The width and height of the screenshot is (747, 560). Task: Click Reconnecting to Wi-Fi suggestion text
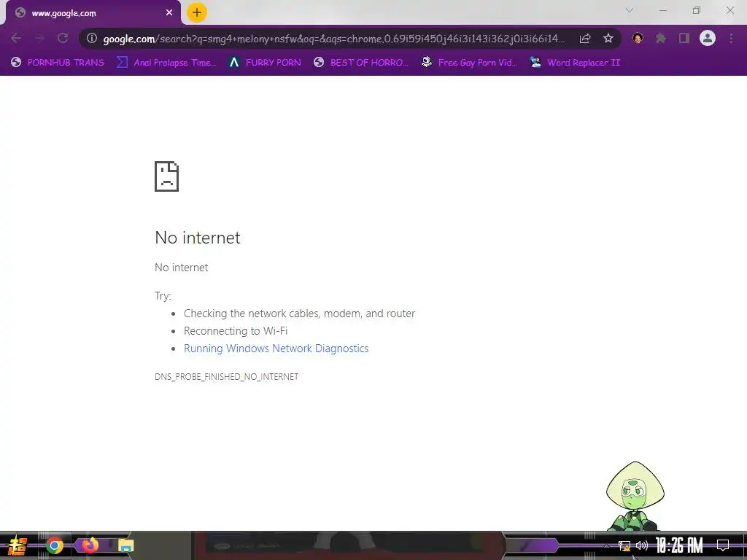coord(236,331)
